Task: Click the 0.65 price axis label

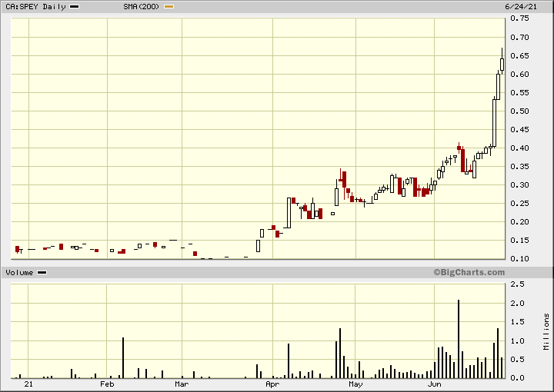Action: 519,56
